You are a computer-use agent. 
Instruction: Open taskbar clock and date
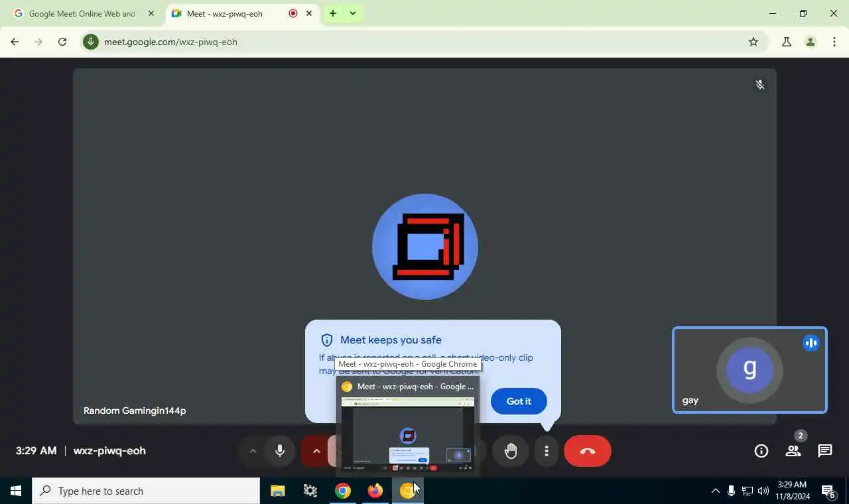click(793, 491)
